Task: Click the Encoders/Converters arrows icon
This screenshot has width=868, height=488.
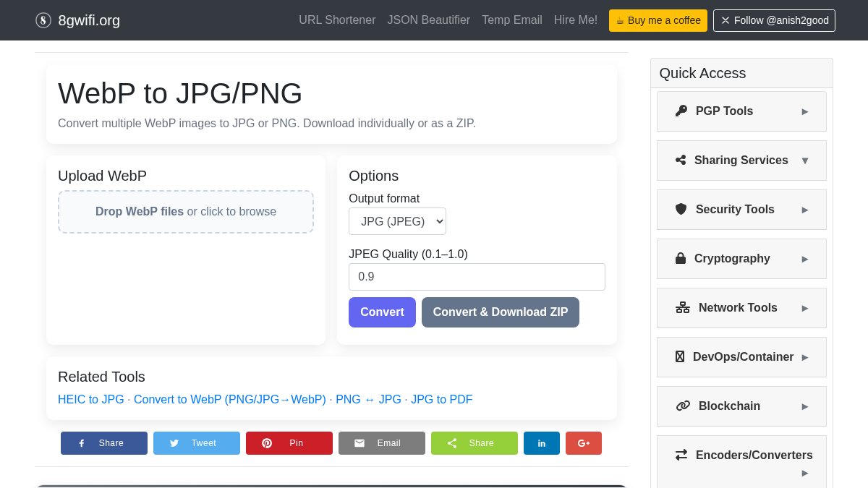Action: tap(681, 455)
